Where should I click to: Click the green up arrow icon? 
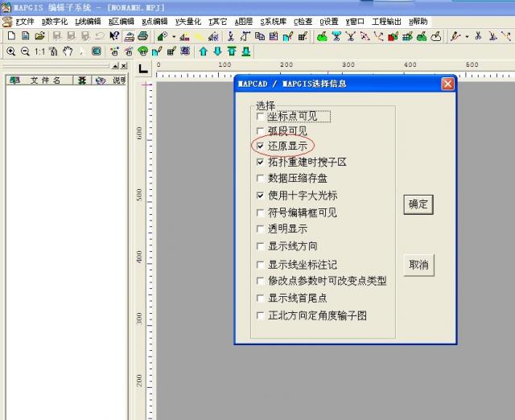tap(203, 51)
